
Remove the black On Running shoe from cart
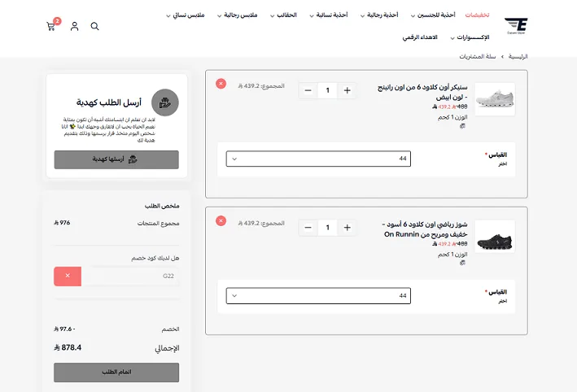click(x=221, y=220)
